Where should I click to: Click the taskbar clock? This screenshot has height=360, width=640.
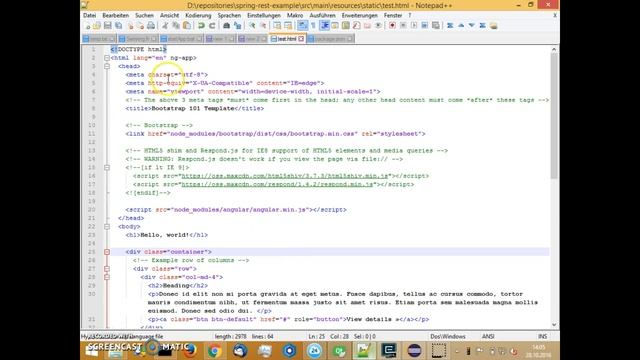(x=539, y=351)
